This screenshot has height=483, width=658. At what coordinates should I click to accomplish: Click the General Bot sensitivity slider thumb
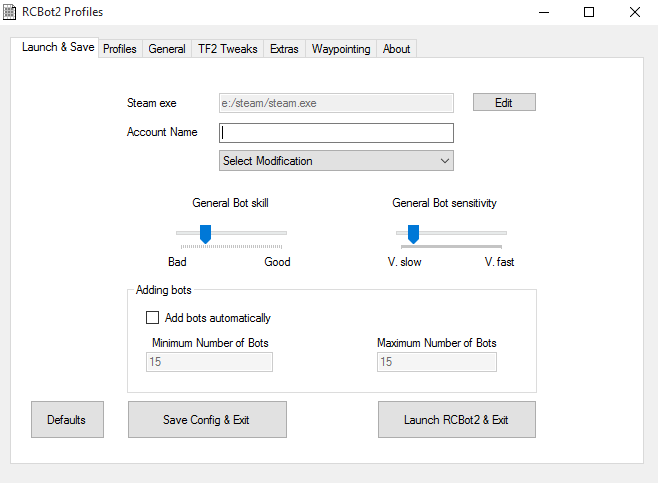pos(413,234)
